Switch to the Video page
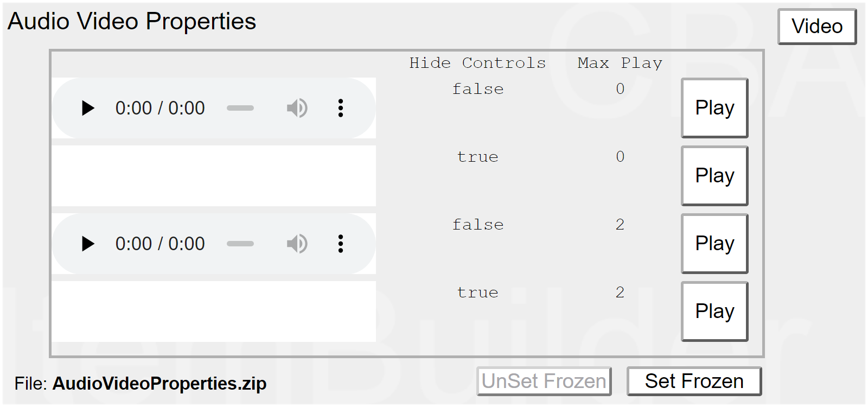The image size is (868, 407). coord(816,26)
